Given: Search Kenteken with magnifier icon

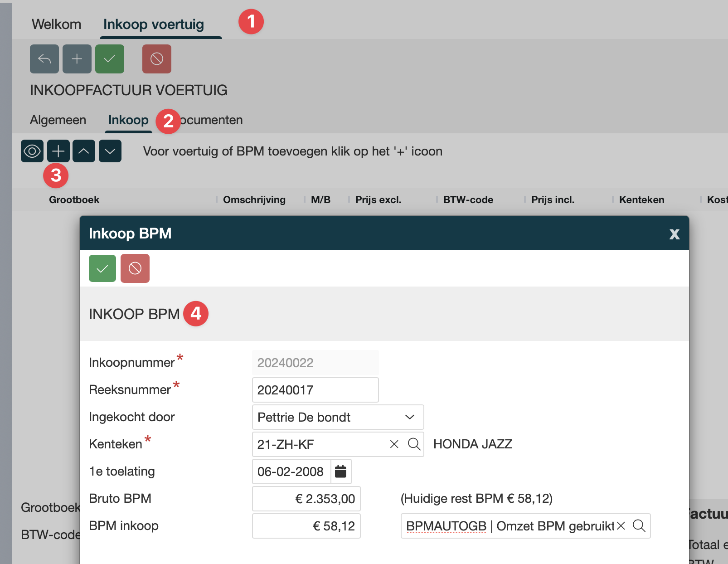Looking at the screenshot, I should click(x=414, y=444).
